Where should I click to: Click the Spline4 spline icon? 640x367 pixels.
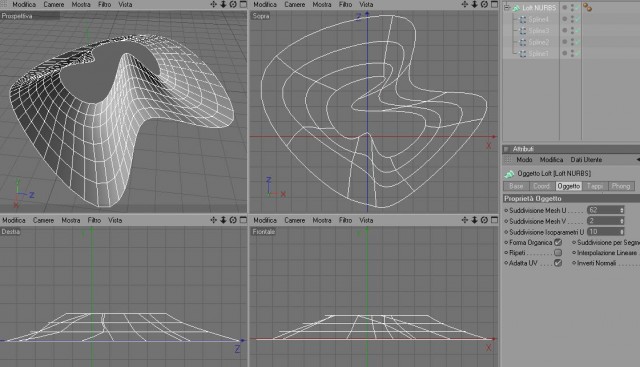(x=522, y=19)
